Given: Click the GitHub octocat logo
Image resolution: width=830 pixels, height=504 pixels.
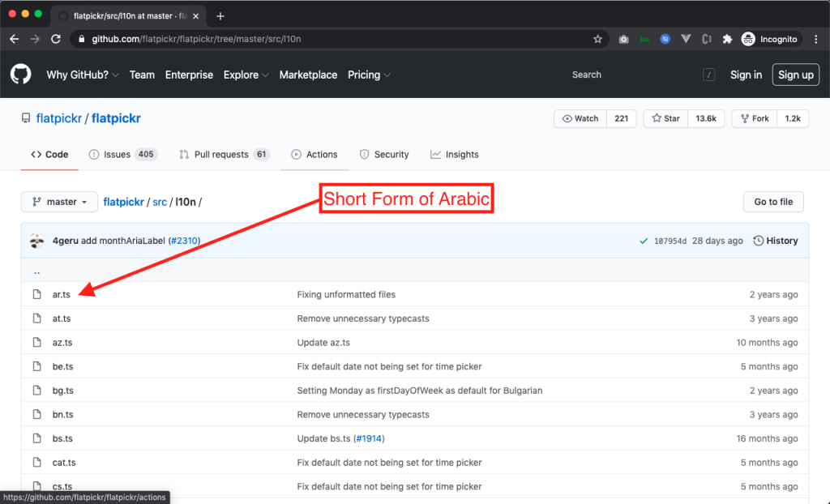Looking at the screenshot, I should click(x=20, y=75).
